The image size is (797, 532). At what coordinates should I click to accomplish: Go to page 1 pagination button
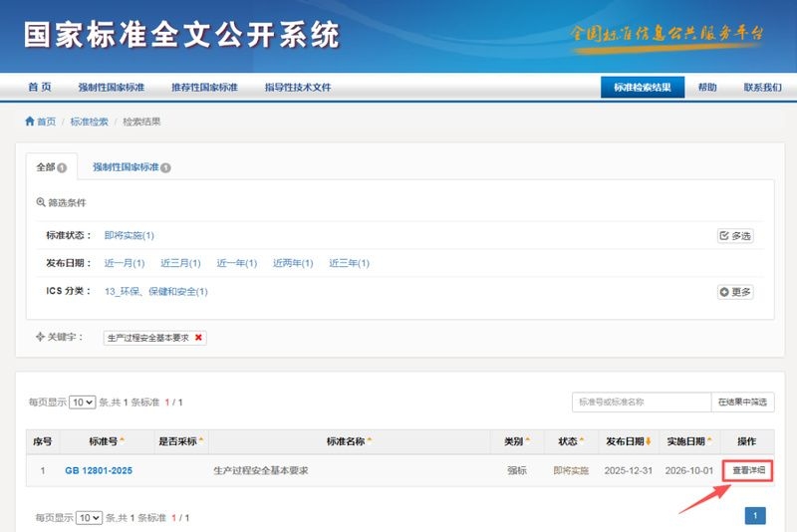coord(755,516)
